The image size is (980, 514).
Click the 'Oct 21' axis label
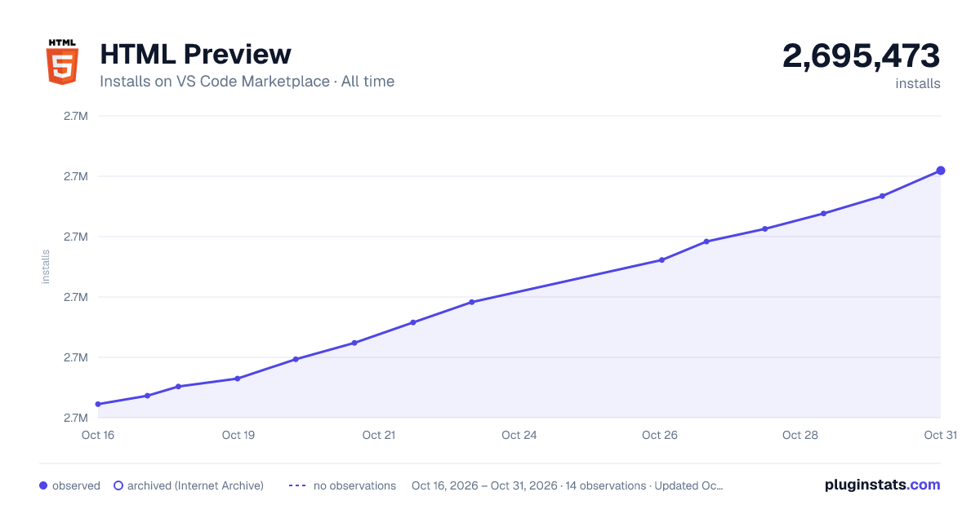(379, 435)
